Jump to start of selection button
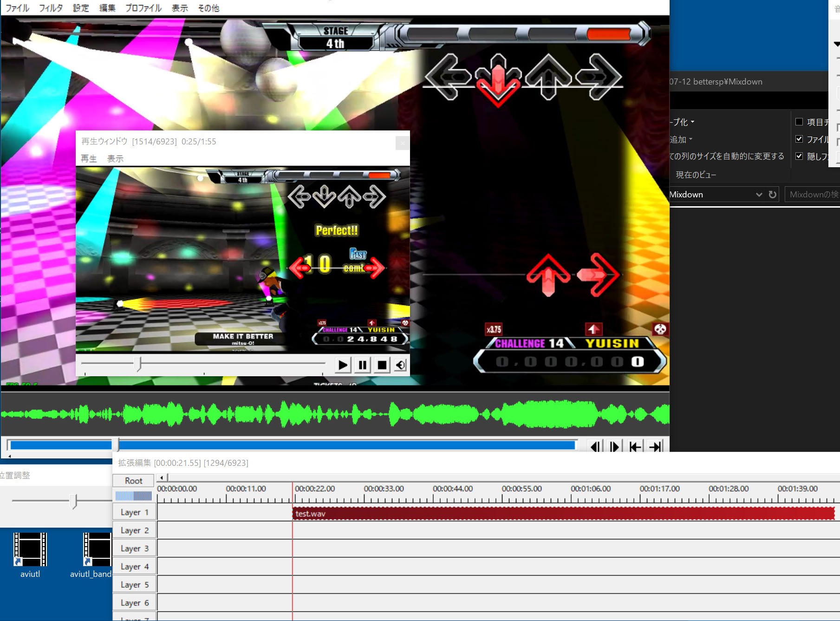The width and height of the screenshot is (840, 621). click(635, 446)
